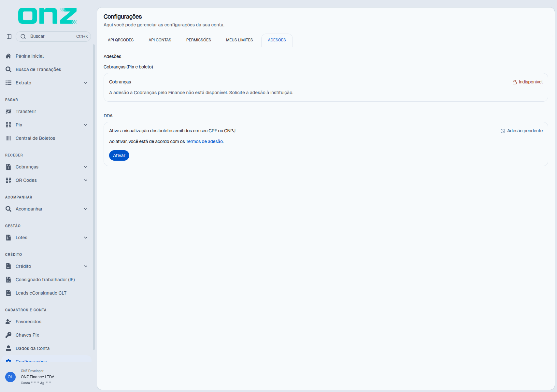Viewport: 557px width, 392px height.
Task: Switch to the API CONTAS tab
Action: (160, 40)
